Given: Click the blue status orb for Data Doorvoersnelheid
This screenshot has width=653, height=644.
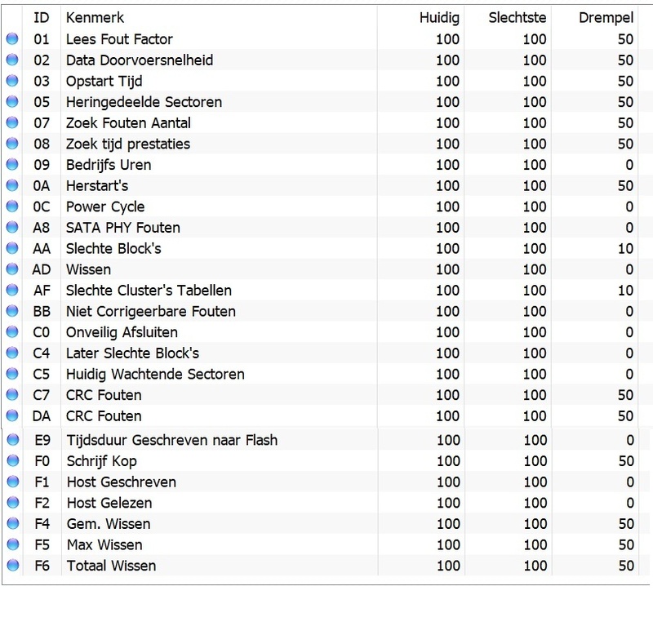Looking at the screenshot, I should tap(12, 60).
